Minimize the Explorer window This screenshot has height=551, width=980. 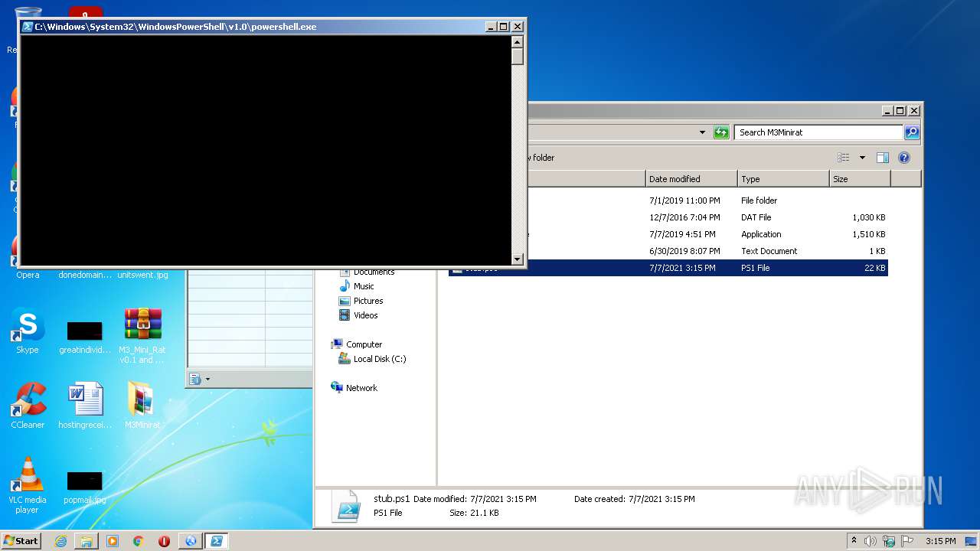tap(887, 110)
